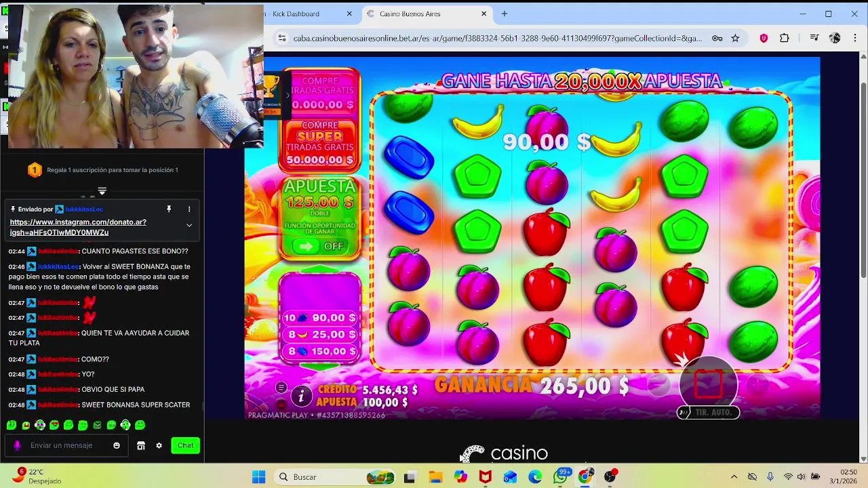This screenshot has height=488, width=868.
Task: Open WhatsApp from the taskbar
Action: tap(560, 477)
